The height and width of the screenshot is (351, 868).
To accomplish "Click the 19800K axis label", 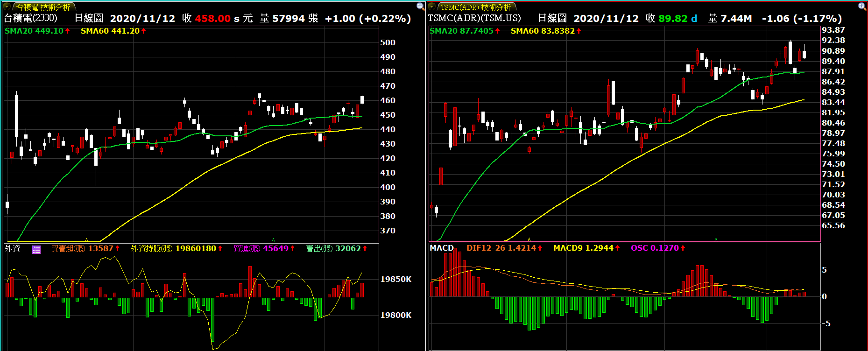I will point(396,315).
